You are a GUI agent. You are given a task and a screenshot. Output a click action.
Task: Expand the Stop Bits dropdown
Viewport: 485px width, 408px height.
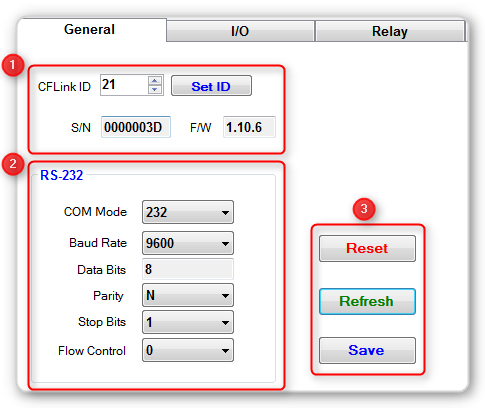[x=188, y=322]
